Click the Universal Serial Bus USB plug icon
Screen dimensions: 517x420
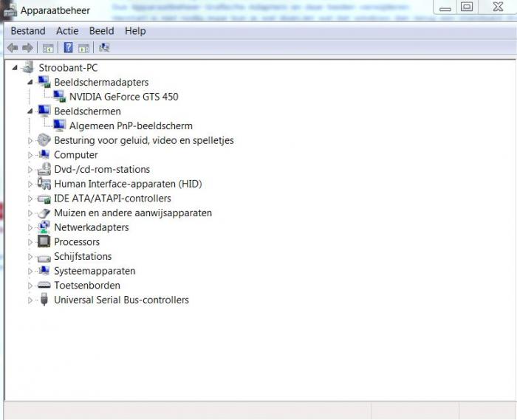pyautogui.click(x=44, y=299)
